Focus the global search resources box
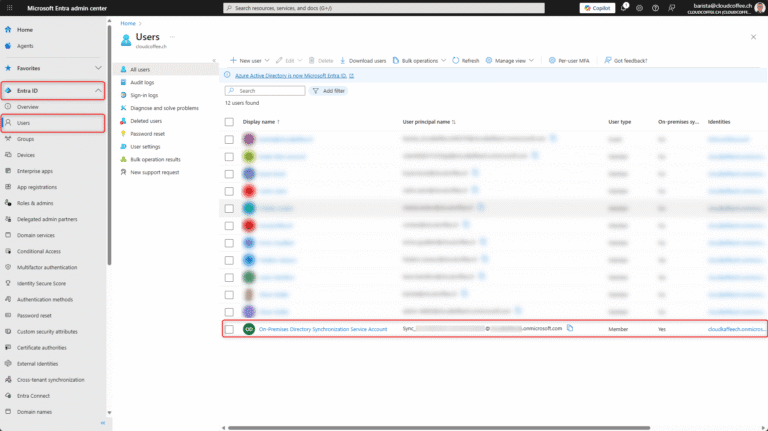 point(384,8)
